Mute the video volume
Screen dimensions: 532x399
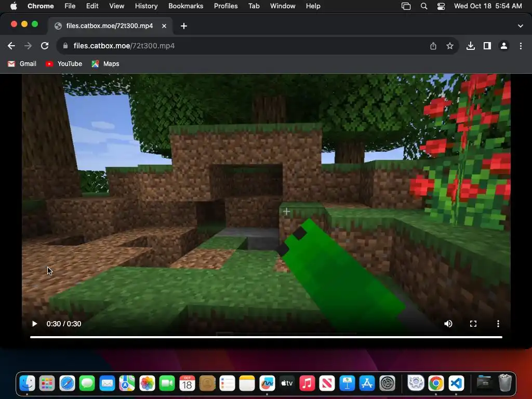coord(448,324)
